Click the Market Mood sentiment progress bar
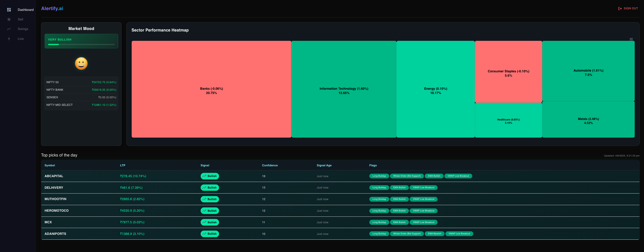Screen dimensions: 644x252 [81, 44]
